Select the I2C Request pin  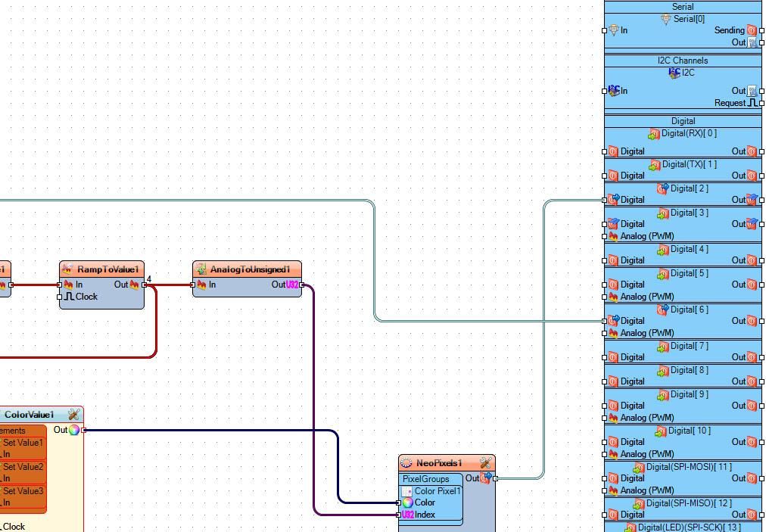click(x=761, y=103)
